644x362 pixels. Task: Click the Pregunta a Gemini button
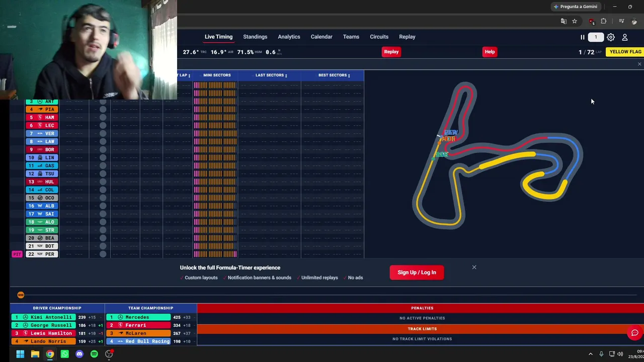pos(575,7)
